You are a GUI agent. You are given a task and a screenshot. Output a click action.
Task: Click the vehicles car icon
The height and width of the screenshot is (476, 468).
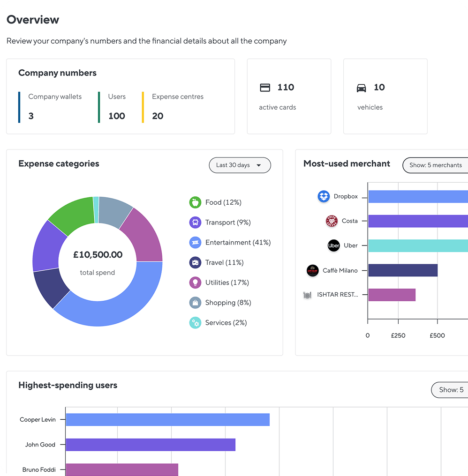(x=362, y=87)
